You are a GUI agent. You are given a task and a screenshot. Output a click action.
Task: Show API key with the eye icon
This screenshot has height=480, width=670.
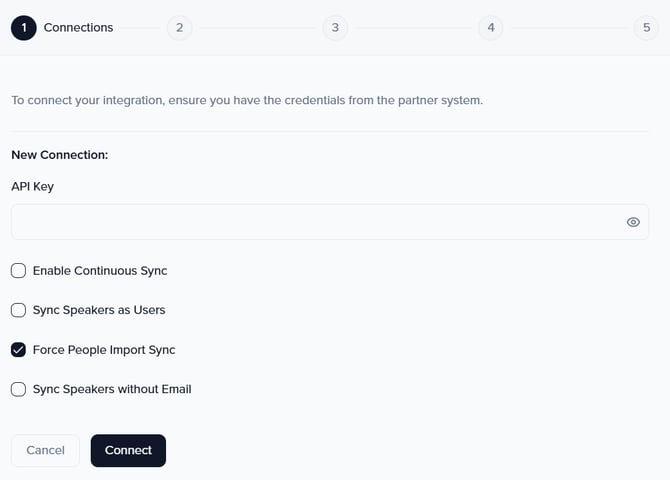pos(633,222)
